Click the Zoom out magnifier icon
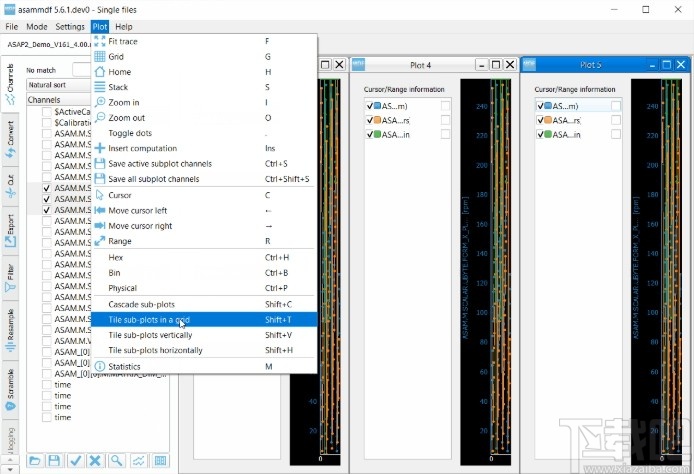 pos(100,117)
